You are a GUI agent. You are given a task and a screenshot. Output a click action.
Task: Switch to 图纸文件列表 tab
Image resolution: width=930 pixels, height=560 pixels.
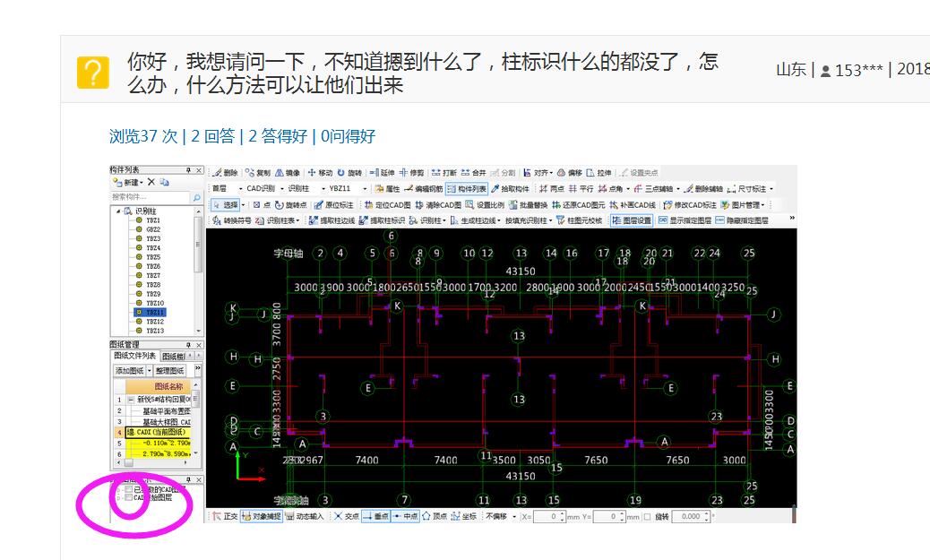(x=134, y=356)
